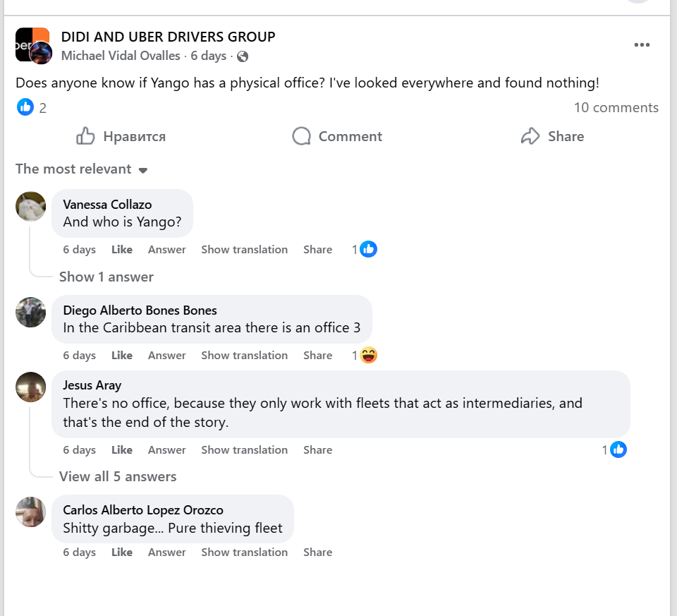Show translation of Jesus Aray's comment

(244, 449)
